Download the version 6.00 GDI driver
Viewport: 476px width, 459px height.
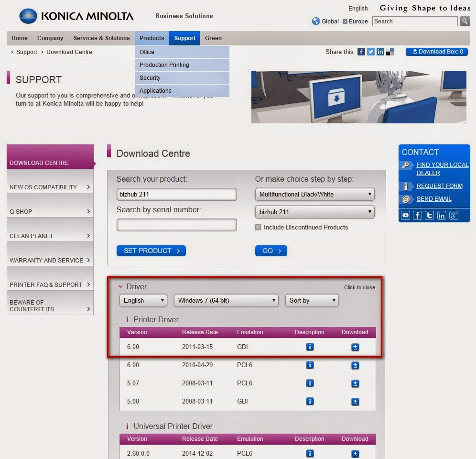click(x=355, y=347)
